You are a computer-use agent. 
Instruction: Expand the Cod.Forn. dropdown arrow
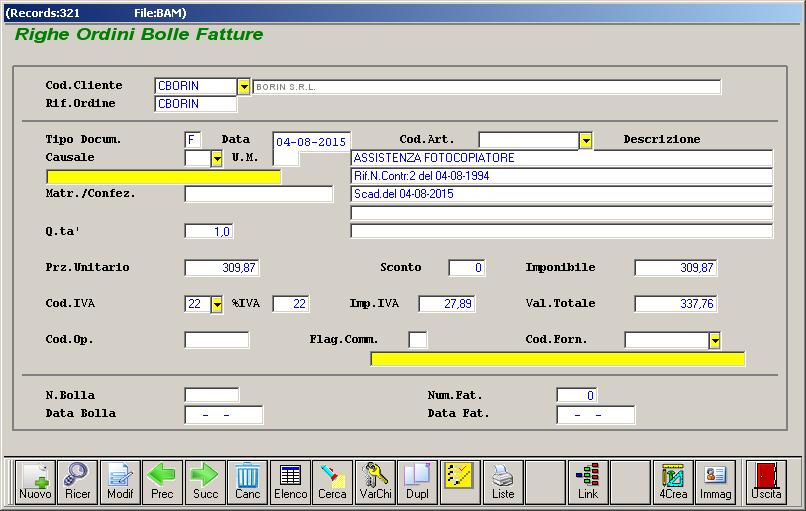[x=715, y=340]
